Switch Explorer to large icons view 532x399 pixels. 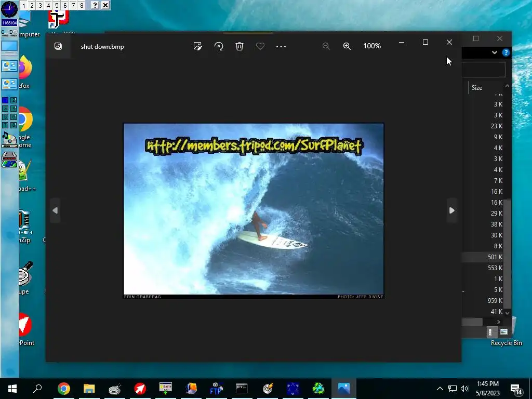point(503,332)
